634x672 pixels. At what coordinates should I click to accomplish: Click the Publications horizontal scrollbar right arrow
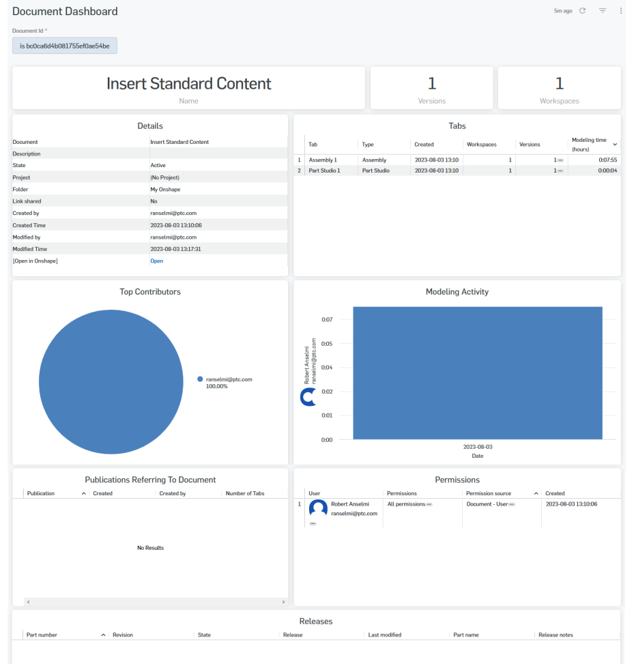284,602
